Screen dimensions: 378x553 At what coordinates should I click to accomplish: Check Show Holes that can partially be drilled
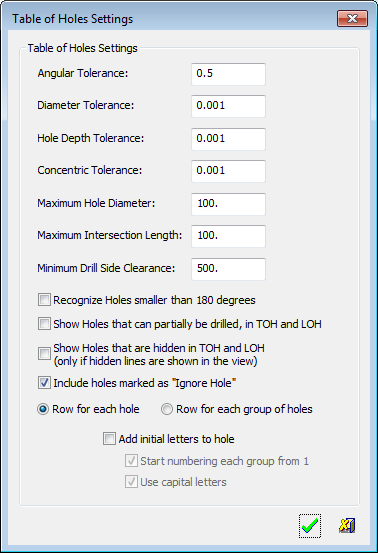pyautogui.click(x=44, y=324)
